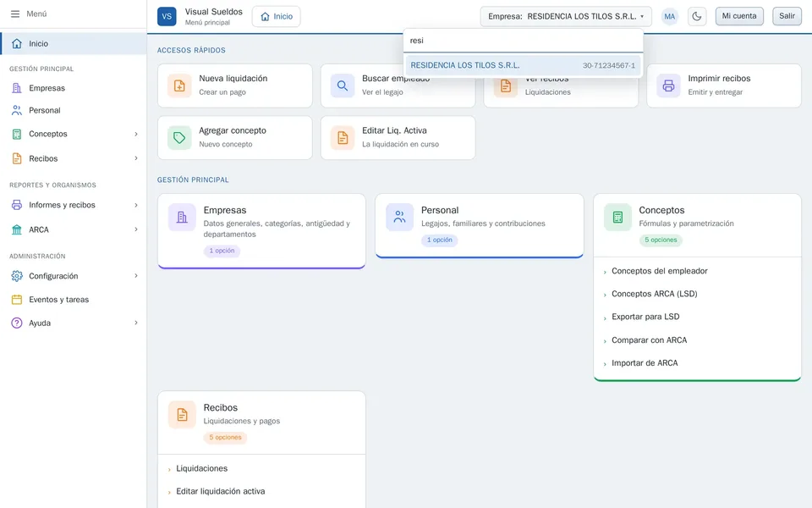Expand the ARCA sidebar chevron

pos(136,229)
